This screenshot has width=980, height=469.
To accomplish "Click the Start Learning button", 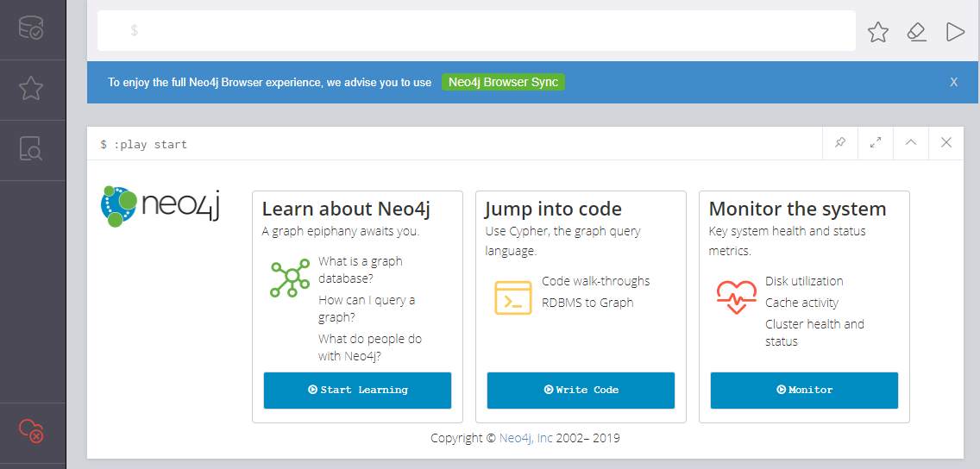I will (x=357, y=391).
